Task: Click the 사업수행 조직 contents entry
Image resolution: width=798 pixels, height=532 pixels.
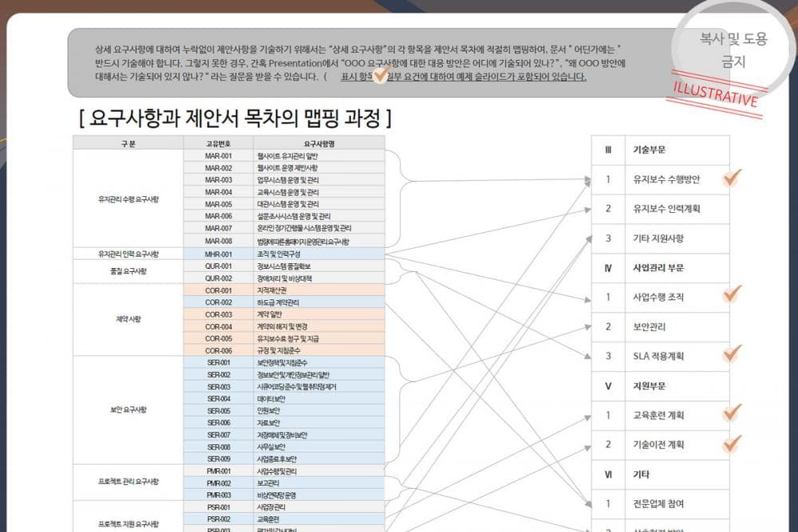Action: (x=658, y=298)
